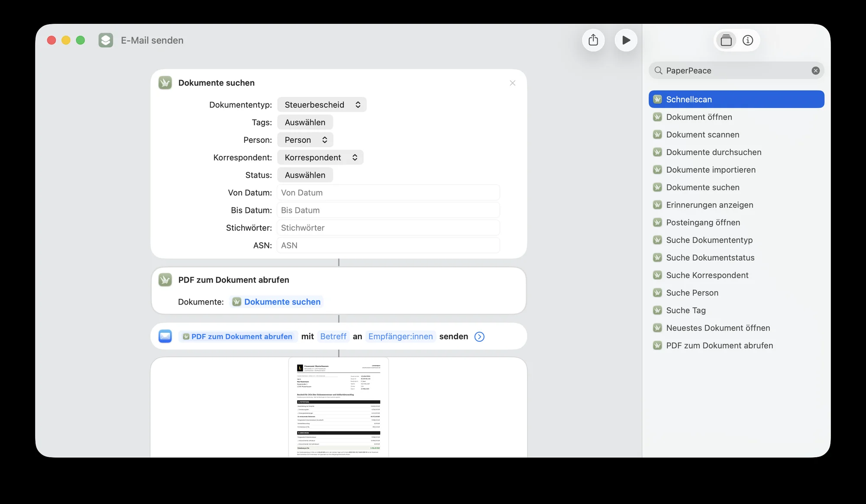866x504 pixels.
Task: Open the action library panel icon
Action: pyautogui.click(x=726, y=40)
